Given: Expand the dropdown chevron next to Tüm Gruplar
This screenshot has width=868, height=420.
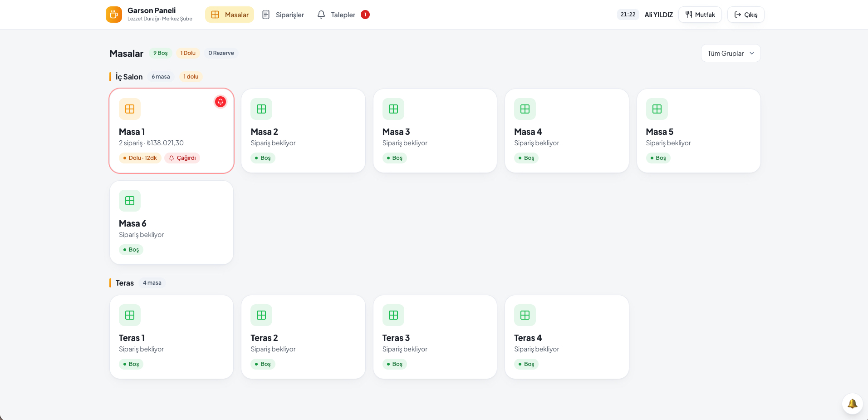Looking at the screenshot, I should coord(752,53).
